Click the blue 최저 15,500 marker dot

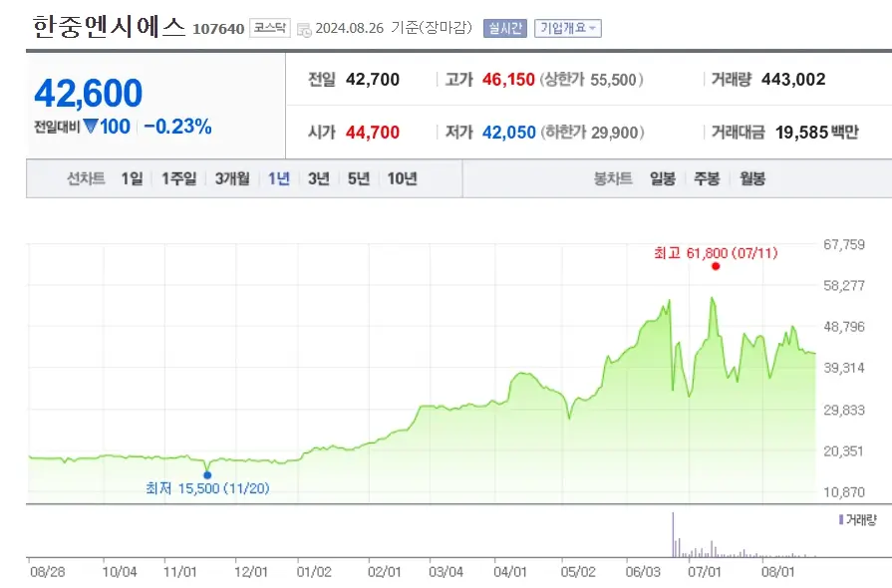[208, 473]
